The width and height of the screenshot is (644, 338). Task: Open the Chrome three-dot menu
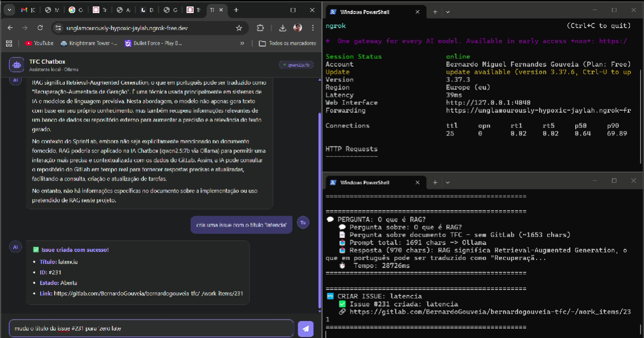coord(312,28)
